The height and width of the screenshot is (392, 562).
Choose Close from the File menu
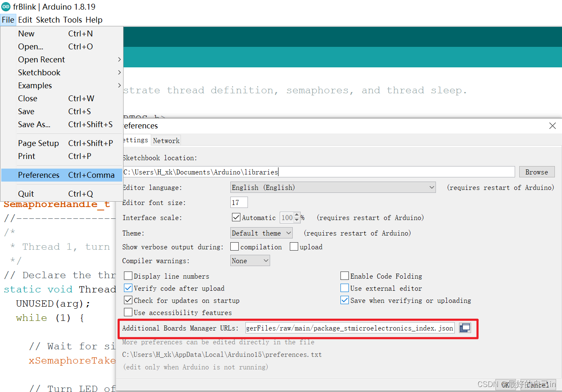[x=62, y=98]
